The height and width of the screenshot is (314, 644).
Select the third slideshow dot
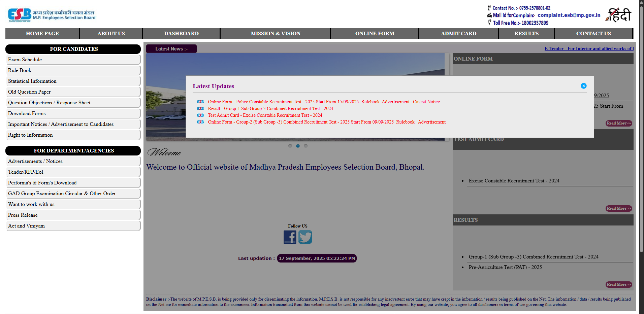pyautogui.click(x=305, y=146)
